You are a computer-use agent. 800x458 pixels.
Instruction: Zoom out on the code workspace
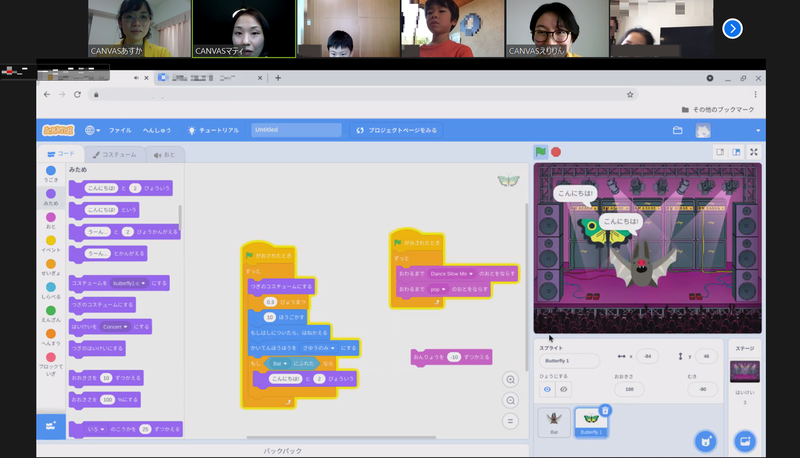coord(511,401)
